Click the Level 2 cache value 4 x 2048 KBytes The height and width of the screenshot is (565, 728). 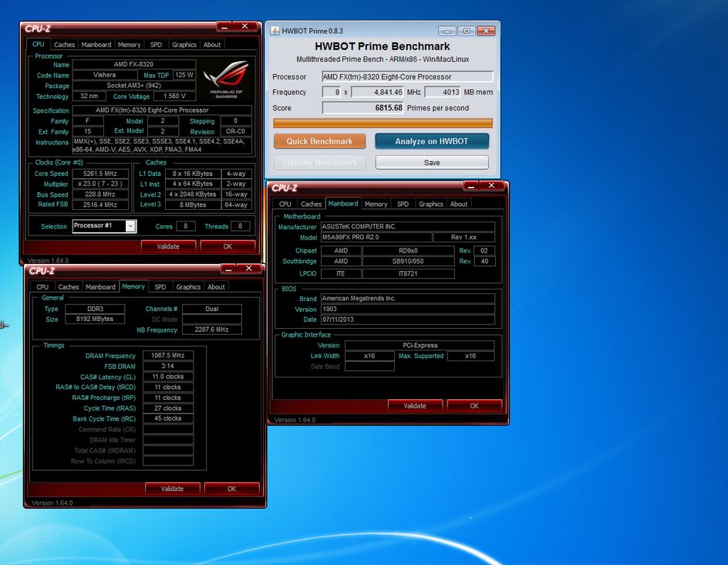coord(193,195)
